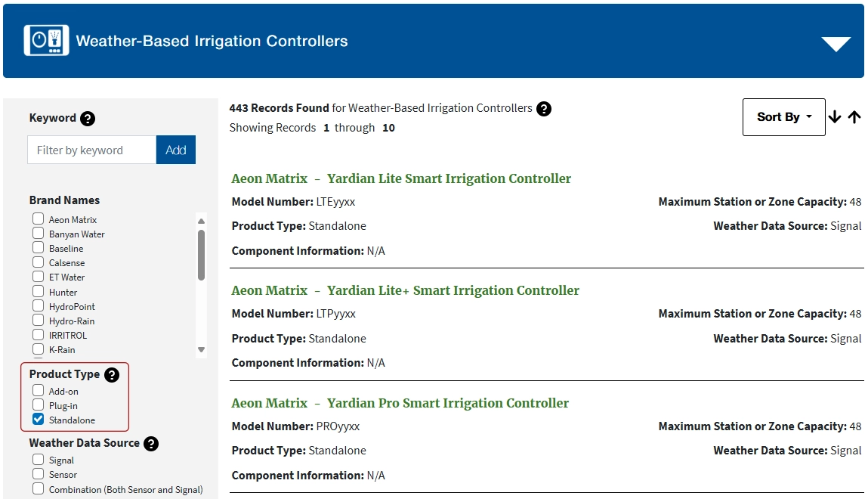Click the Records Found help icon
Viewport: 868px width, 499px height.
pos(544,109)
